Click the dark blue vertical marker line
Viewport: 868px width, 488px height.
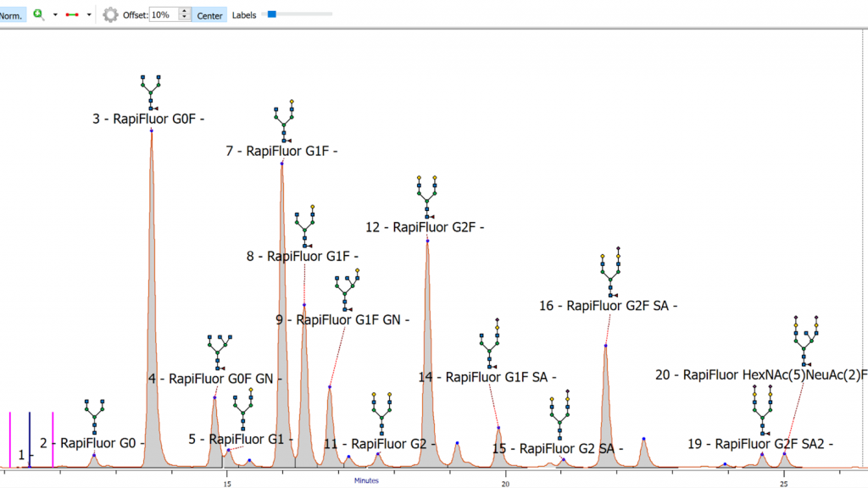coord(30,439)
